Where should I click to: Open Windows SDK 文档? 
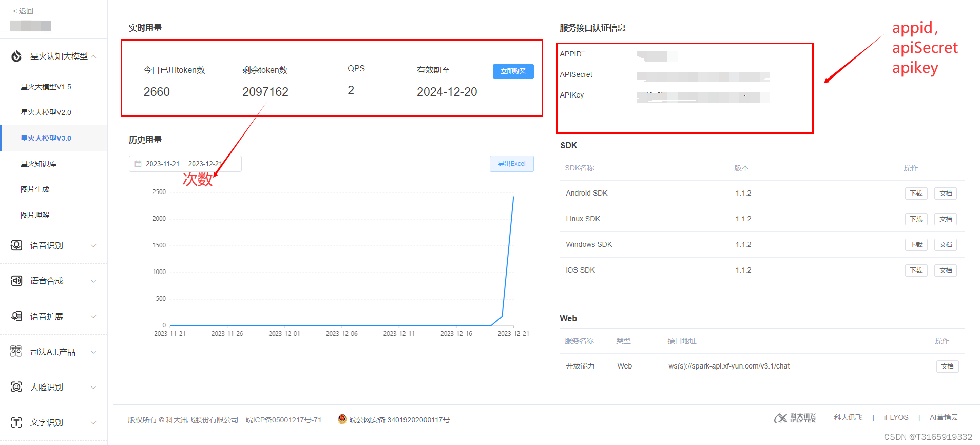coord(945,245)
